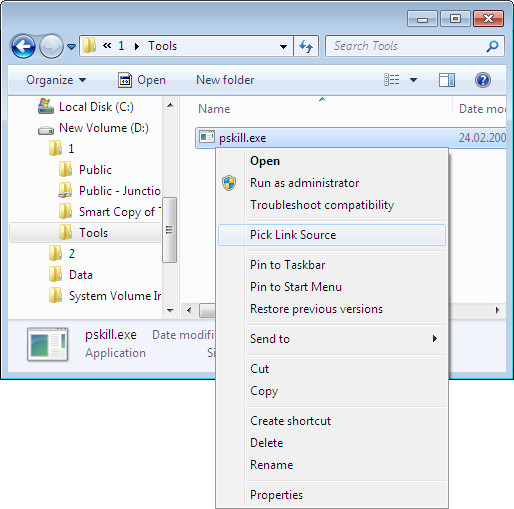
Task: Click the Tools breadcrumb in address bar
Action: 162,46
